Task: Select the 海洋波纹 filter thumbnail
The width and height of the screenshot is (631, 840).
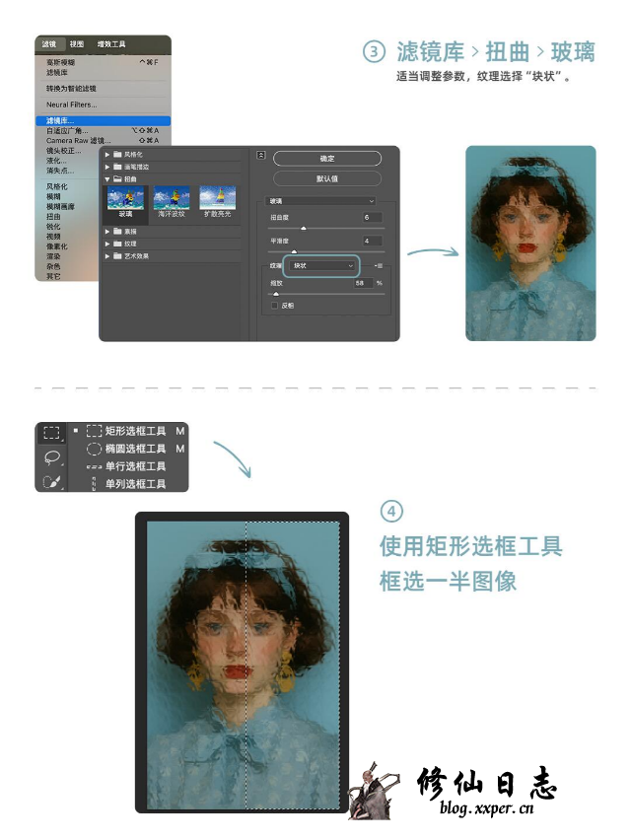Action: point(171,200)
